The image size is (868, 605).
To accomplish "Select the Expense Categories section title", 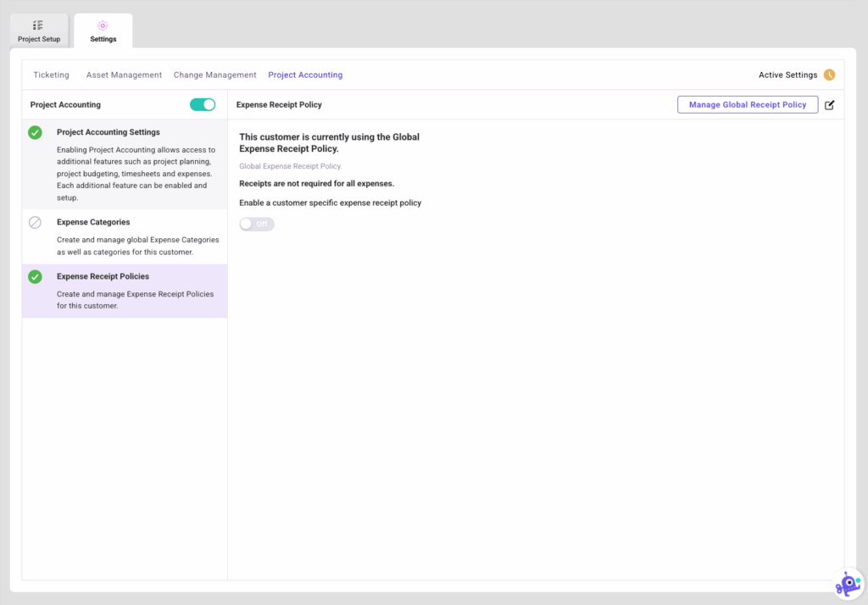I will pyautogui.click(x=93, y=222).
